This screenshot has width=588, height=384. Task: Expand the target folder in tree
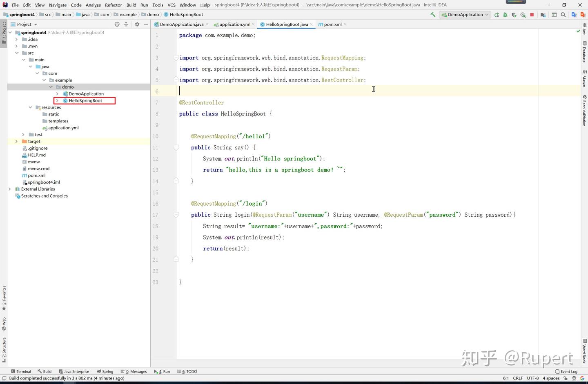16,142
